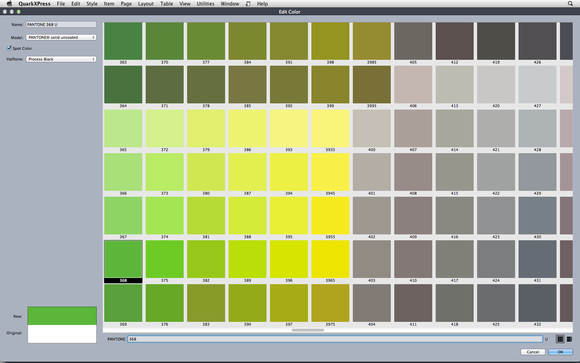Select the PANTONE 387 swatch
The image size is (580, 363).
coord(247,172)
